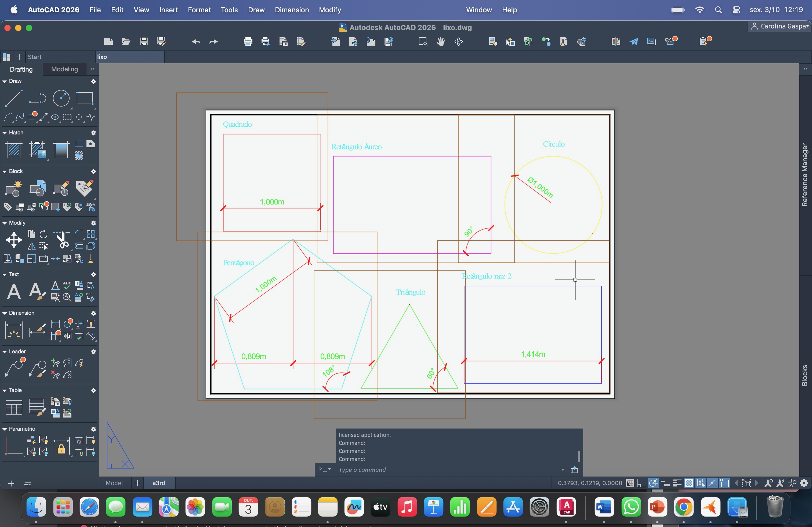This screenshot has height=527, width=812.
Task: Collapse the Parametric panel section
Action: (5, 429)
